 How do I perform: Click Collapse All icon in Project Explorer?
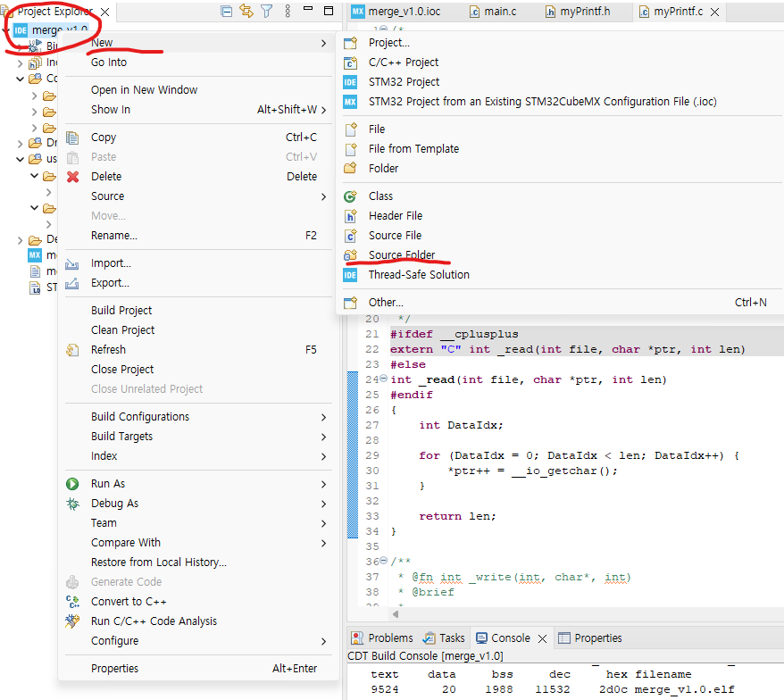[x=227, y=11]
